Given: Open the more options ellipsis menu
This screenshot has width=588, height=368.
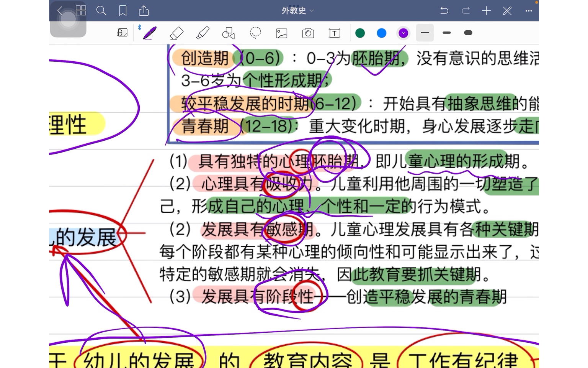Looking at the screenshot, I should [529, 11].
